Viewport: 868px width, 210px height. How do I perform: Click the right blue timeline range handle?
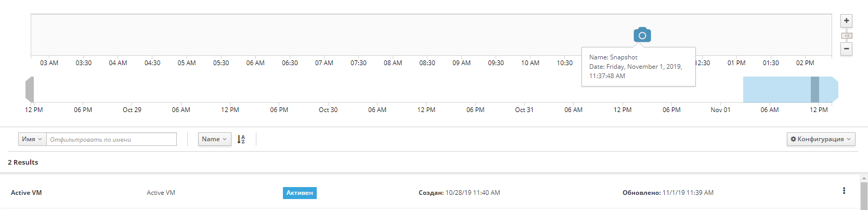(835, 89)
